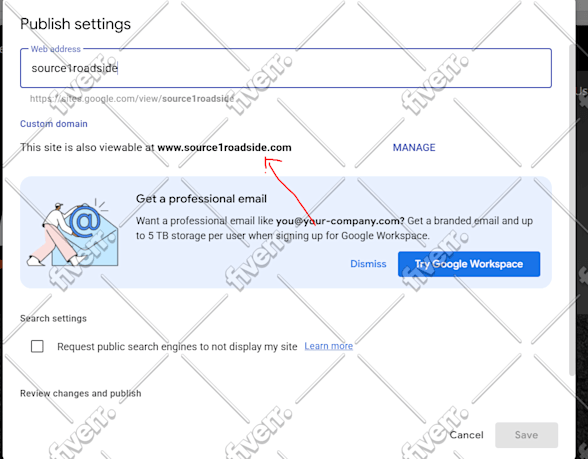The height and width of the screenshot is (459, 588).
Task: Select the www.source1roadside.com domain text
Action: pos(224,147)
